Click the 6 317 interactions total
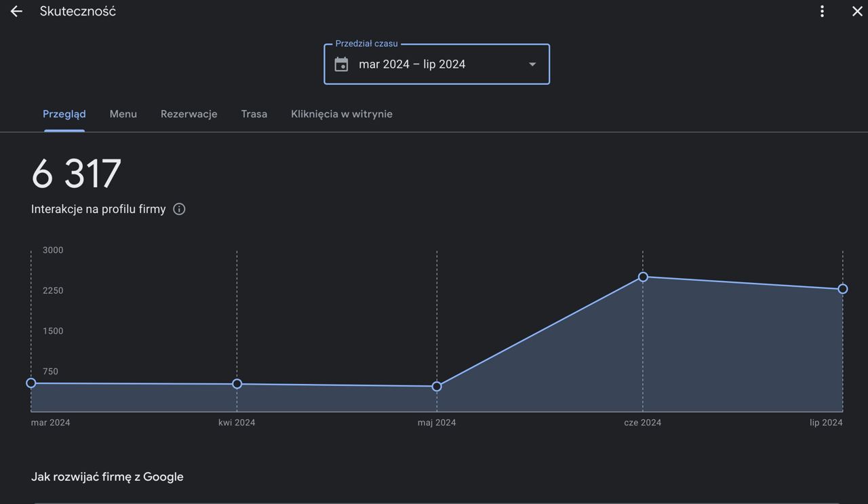The width and height of the screenshot is (868, 504). click(x=77, y=174)
